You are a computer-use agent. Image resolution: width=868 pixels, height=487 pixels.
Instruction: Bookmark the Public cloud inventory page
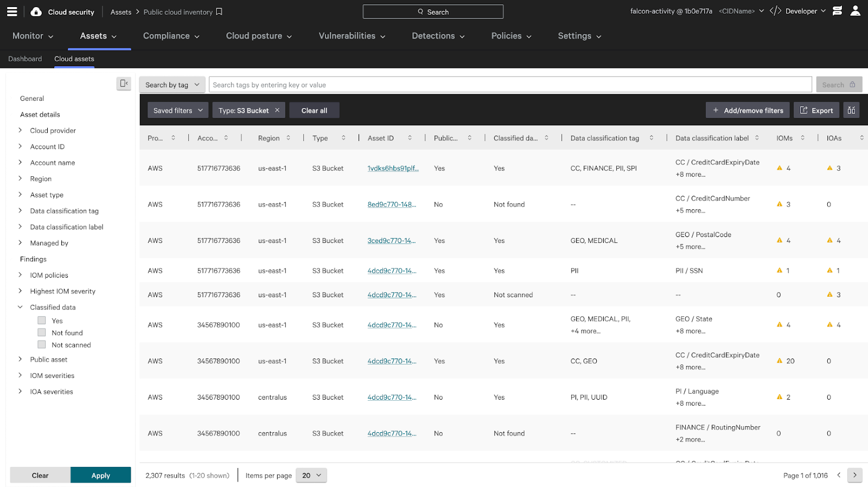tap(219, 11)
